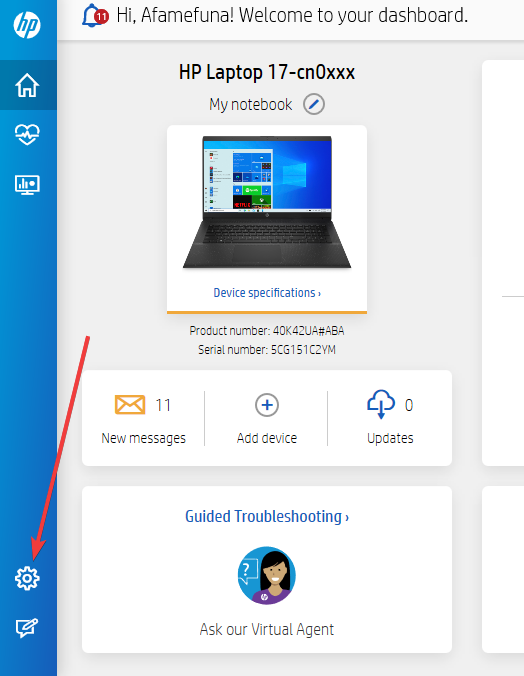Viewport: 524px width, 676px height.
Task: Click the Add device plus icon
Action: (x=267, y=405)
